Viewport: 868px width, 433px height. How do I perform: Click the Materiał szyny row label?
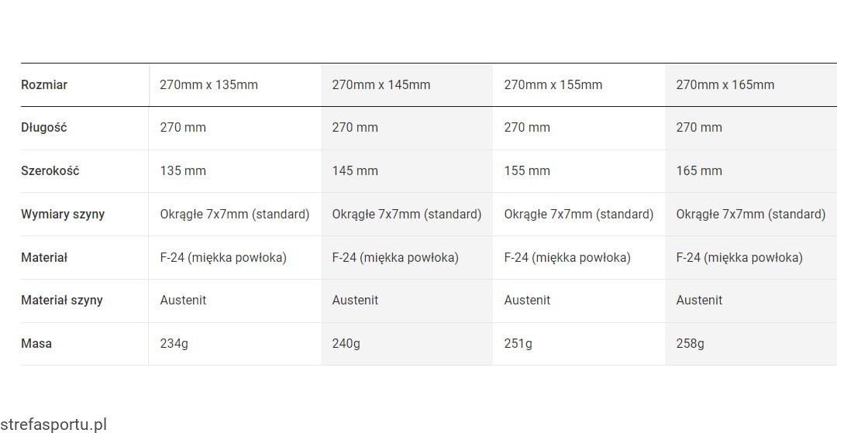click(x=61, y=301)
